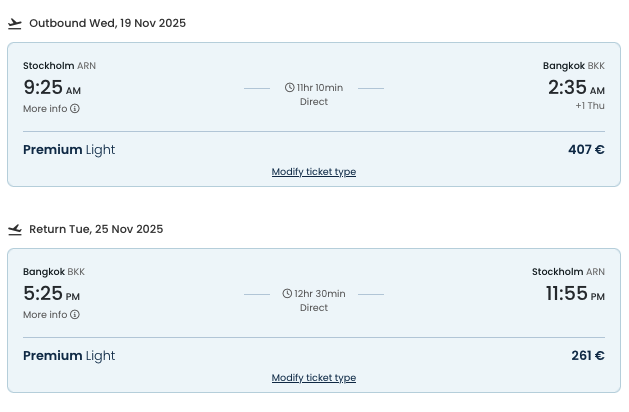Click clock icon next to 11hr 10min
This screenshot has height=412, width=629.
point(290,88)
